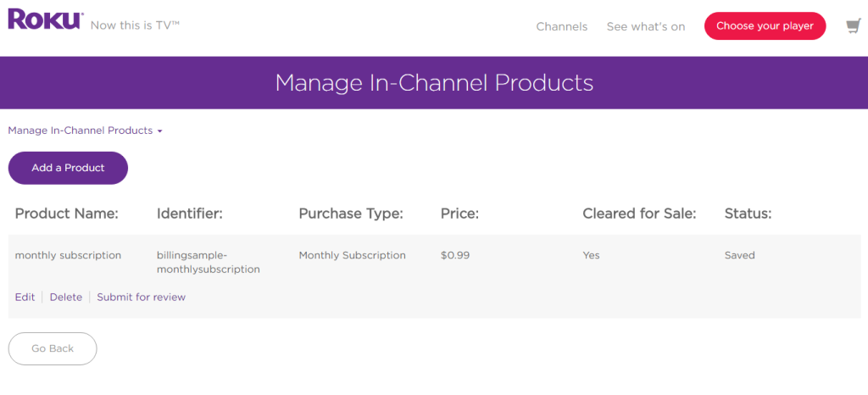This screenshot has width=868, height=395.
Task: Click the Identifier column header
Action: pos(189,214)
